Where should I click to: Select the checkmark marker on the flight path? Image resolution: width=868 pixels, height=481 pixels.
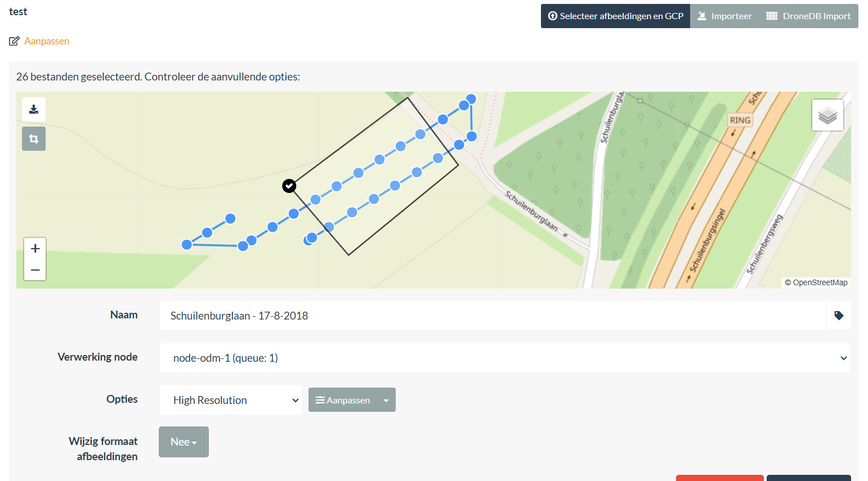point(289,186)
